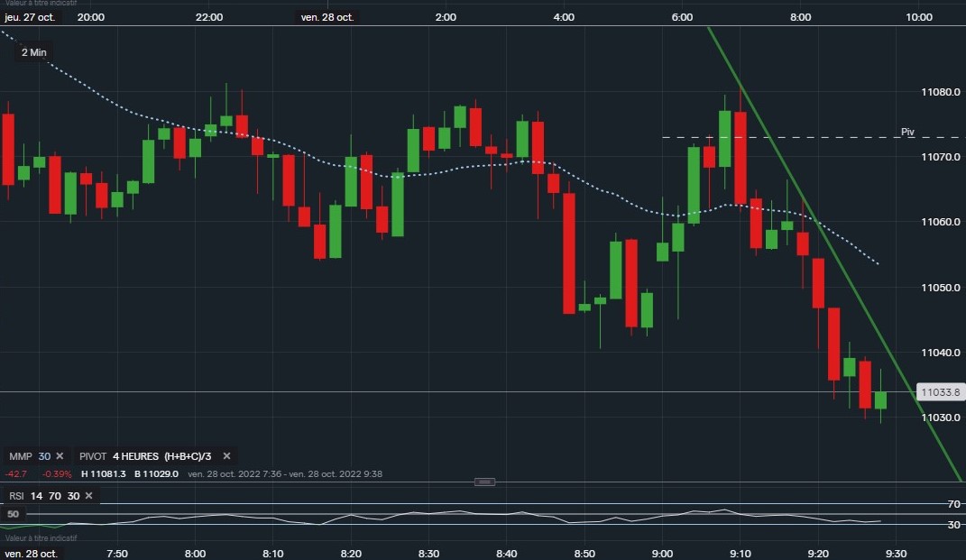This screenshot has width=966, height=560.
Task: Click the 9:10 bottom time axis label
Action: [741, 553]
